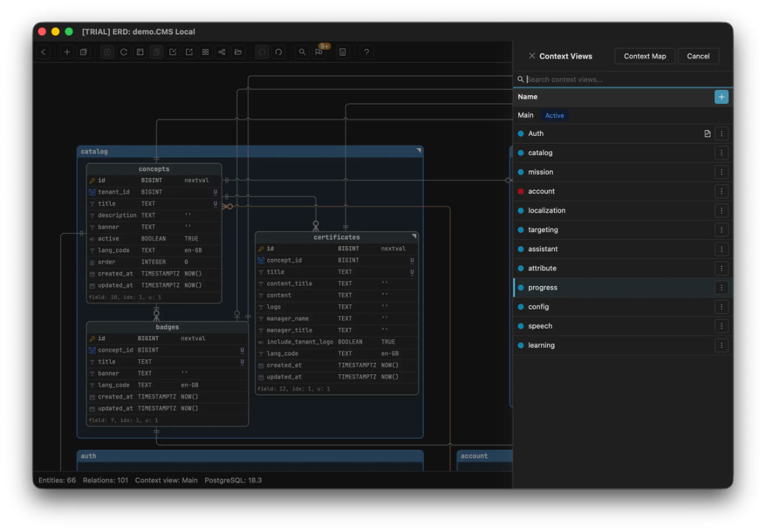This screenshot has height=532, width=766.
Task: Click the save toolbar icon
Action: coord(107,52)
